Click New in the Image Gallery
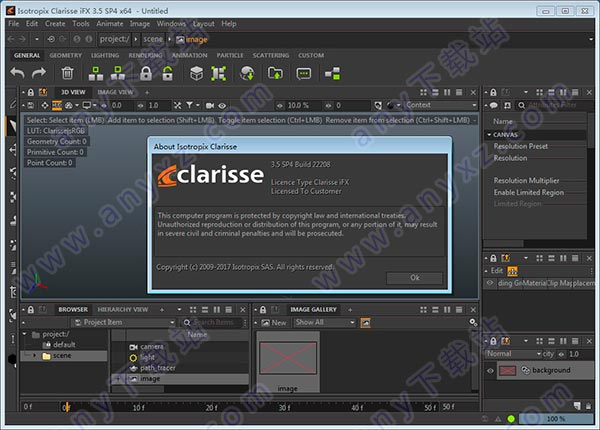The height and width of the screenshot is (430, 600). [274, 323]
